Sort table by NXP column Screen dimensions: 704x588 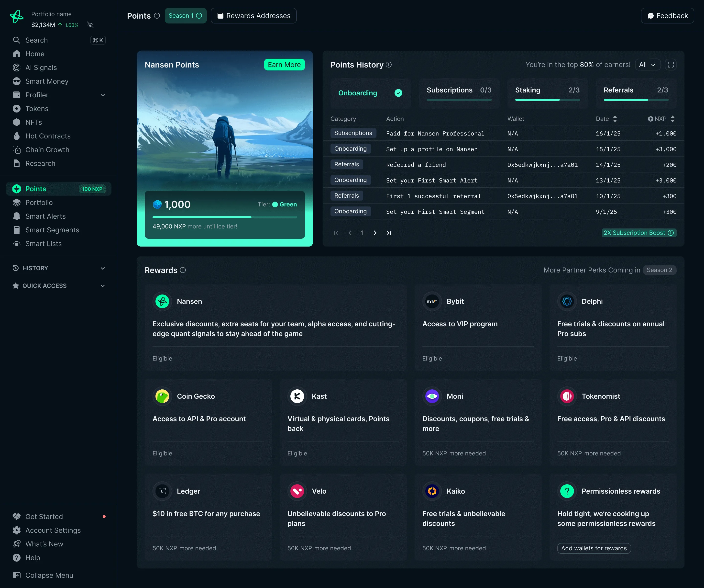(x=672, y=119)
